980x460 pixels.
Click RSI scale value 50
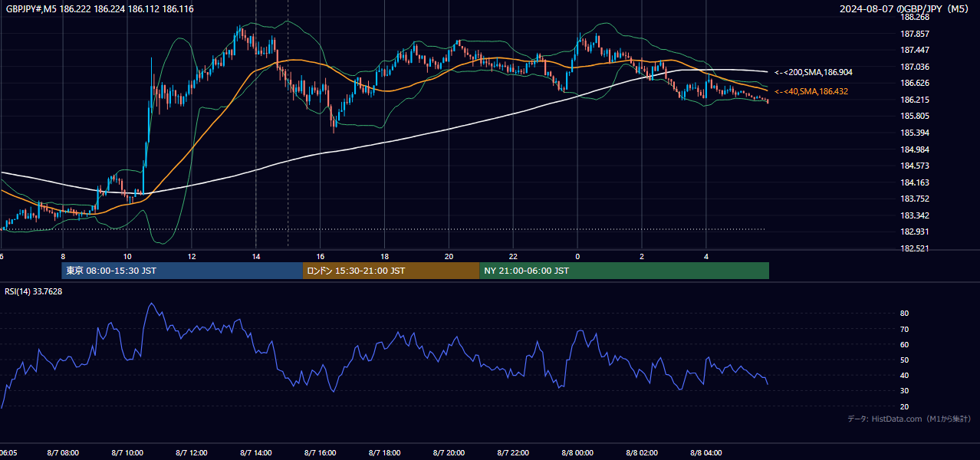click(905, 360)
